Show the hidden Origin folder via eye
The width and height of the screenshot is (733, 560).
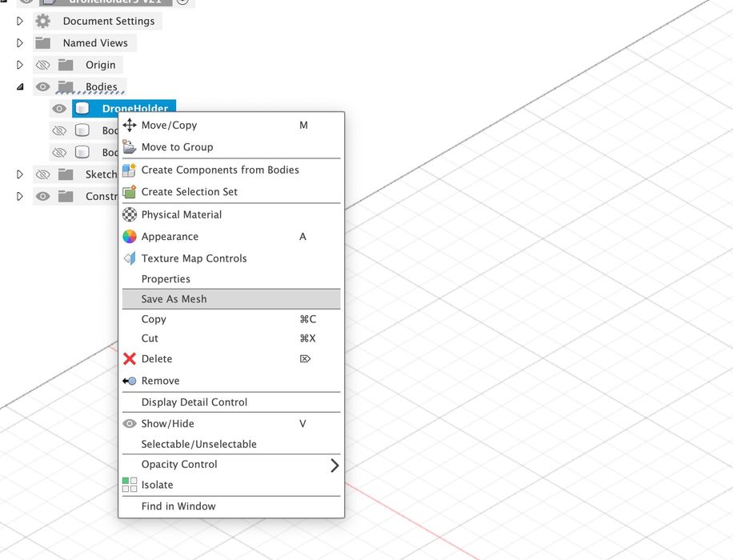coord(43,65)
